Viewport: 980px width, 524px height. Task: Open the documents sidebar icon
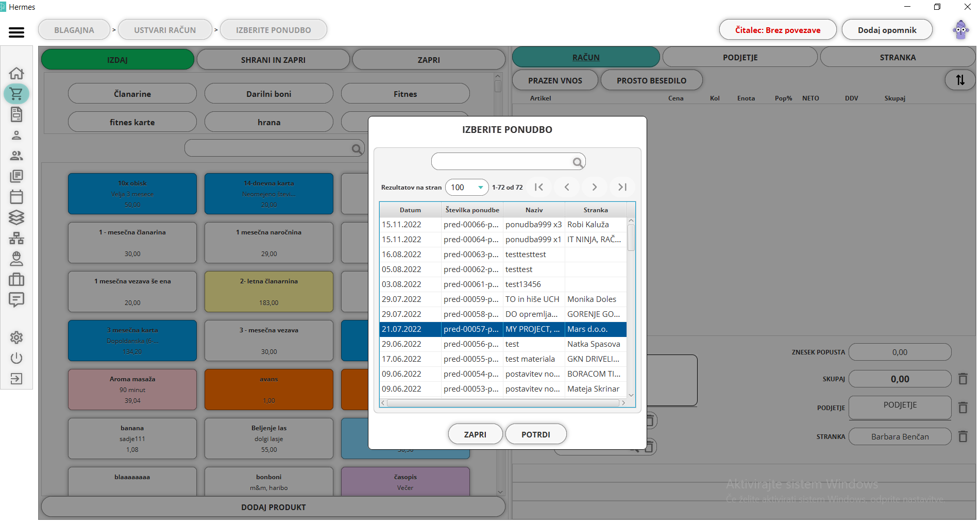coord(16,114)
